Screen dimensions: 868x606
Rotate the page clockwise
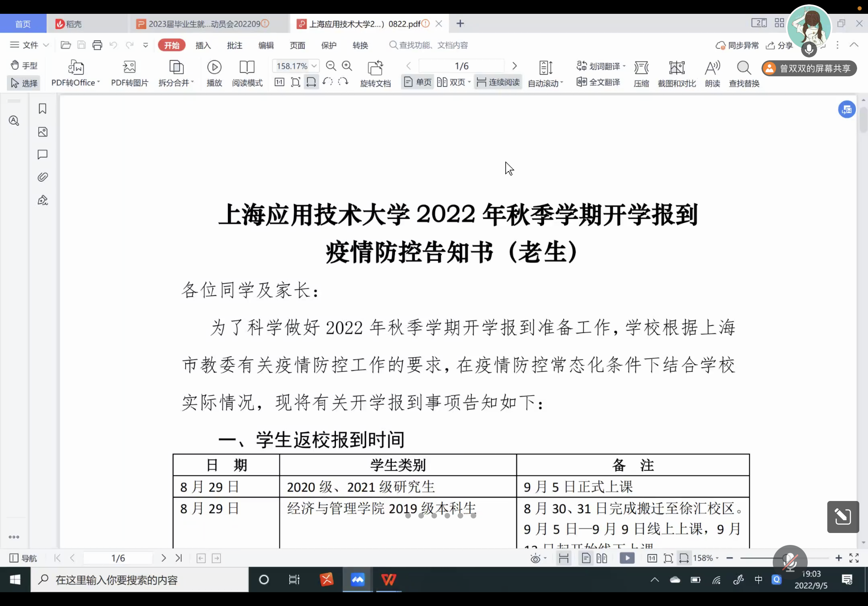coord(343,82)
